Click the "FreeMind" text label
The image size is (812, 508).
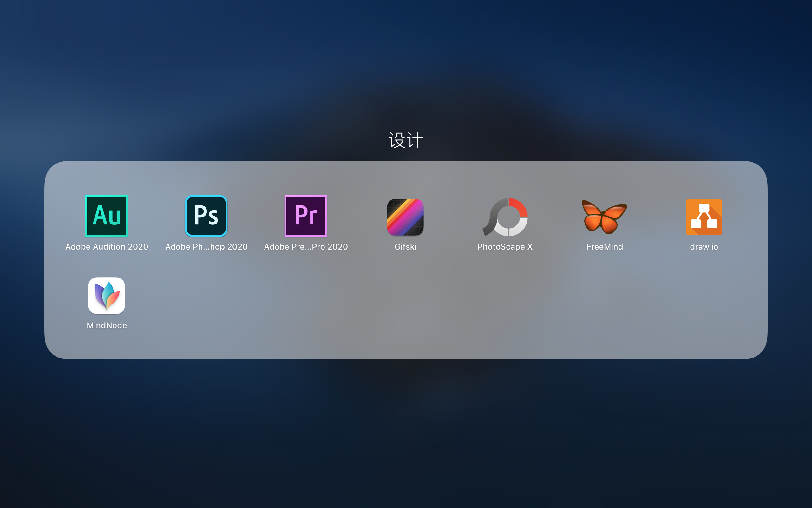(604, 247)
